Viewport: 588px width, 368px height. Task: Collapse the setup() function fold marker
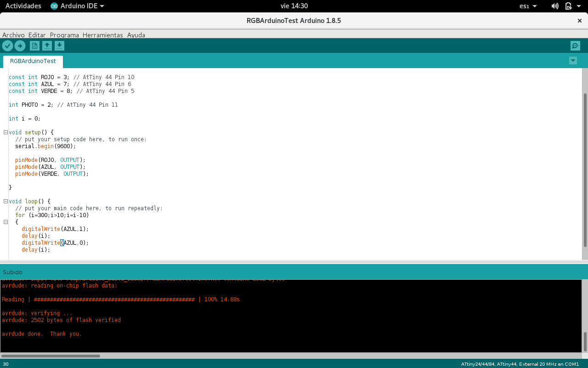tap(6, 132)
